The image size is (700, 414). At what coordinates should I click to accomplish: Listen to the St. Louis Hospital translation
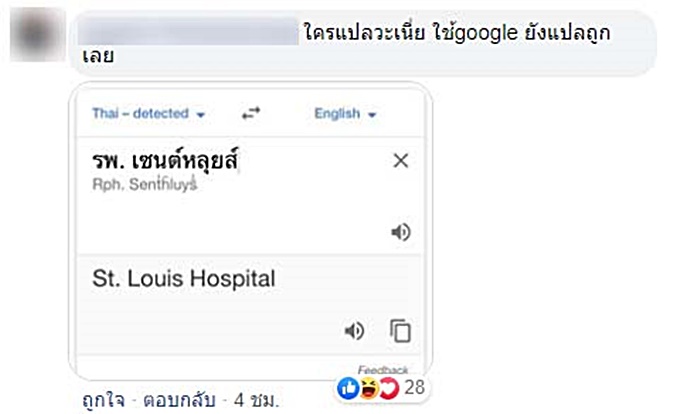pyautogui.click(x=354, y=330)
